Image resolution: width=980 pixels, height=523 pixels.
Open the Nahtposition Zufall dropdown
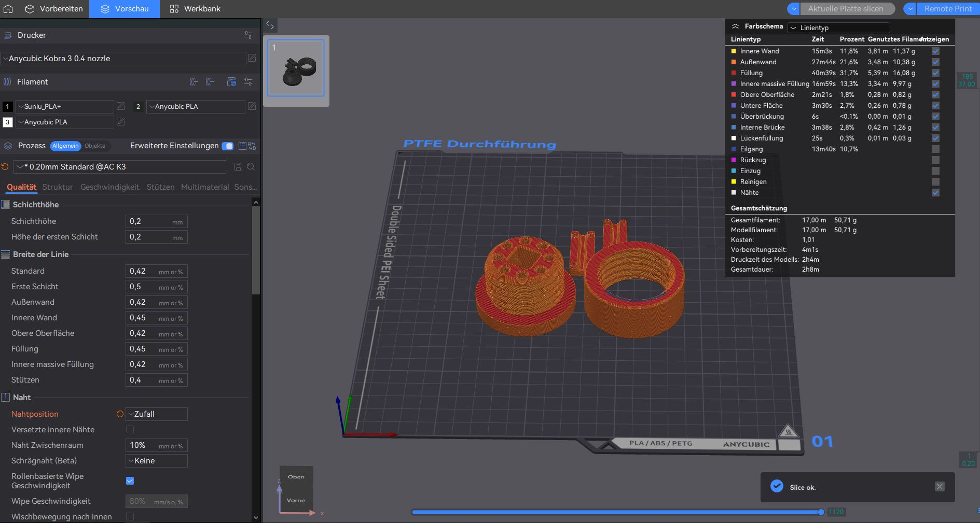click(157, 414)
